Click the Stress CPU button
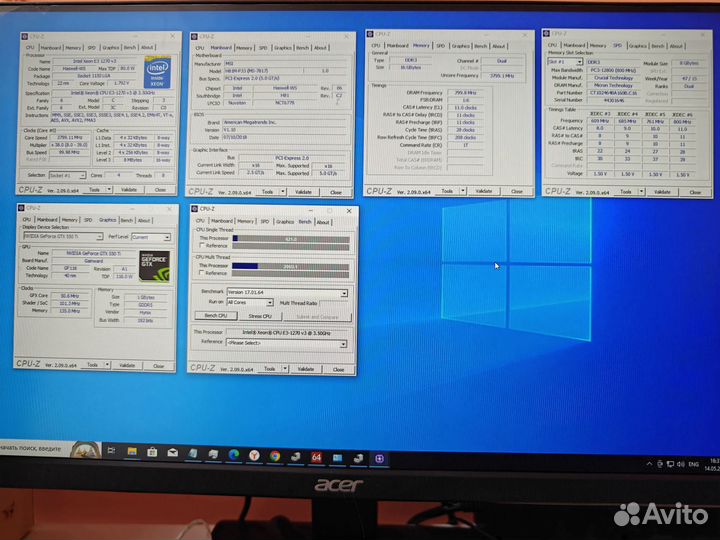This screenshot has height=540, width=720. pos(260,316)
